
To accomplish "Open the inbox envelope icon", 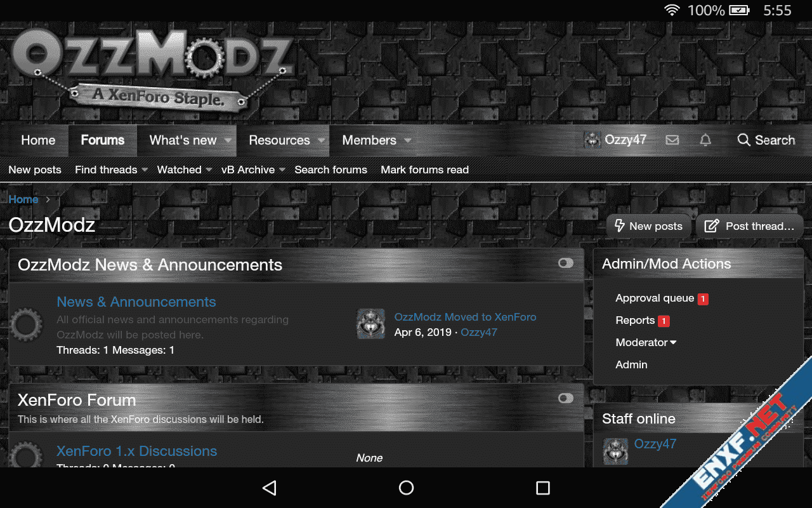I will pos(672,140).
